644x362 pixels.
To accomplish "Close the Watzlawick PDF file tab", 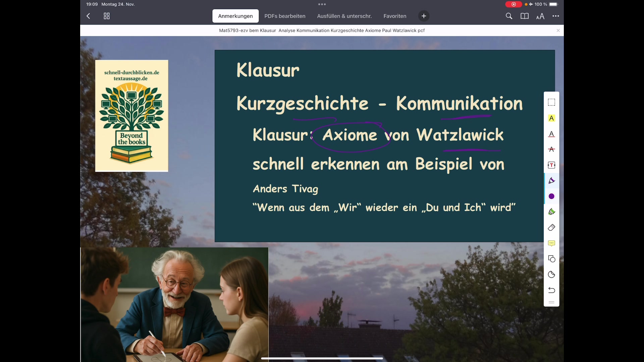I will coord(558,30).
